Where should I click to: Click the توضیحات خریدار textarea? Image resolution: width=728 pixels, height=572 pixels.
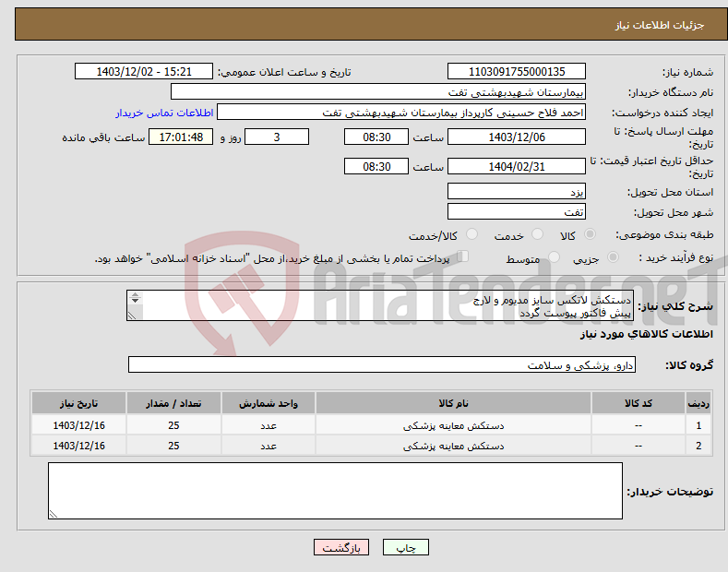tap(335, 491)
